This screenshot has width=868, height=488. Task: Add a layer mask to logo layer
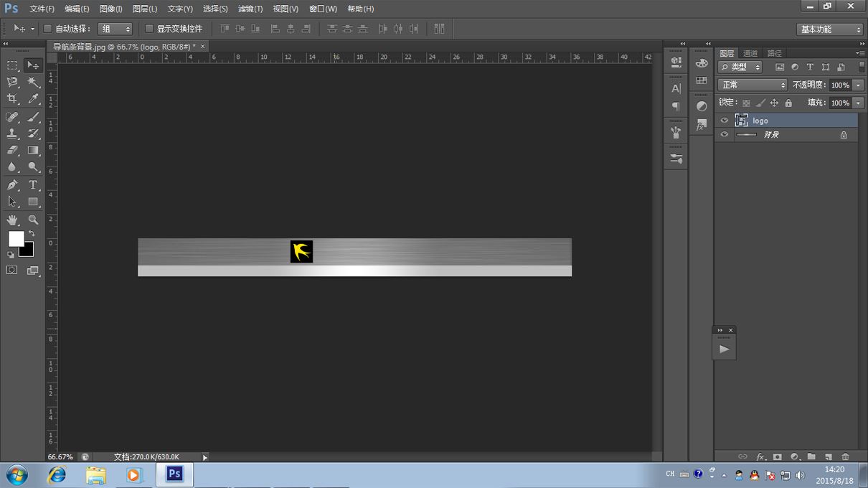(x=777, y=456)
